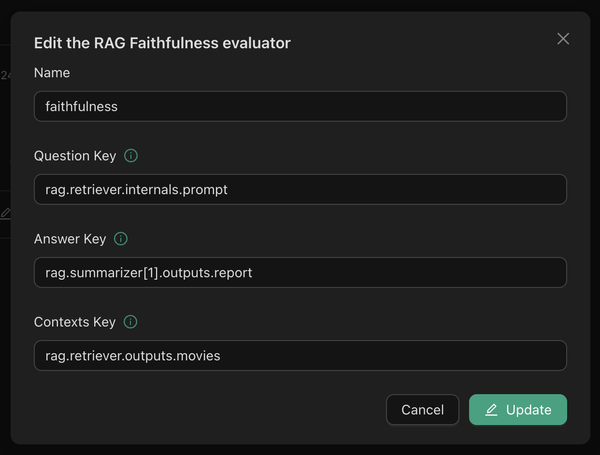Click the partly hidden pencil icon at left edge
600x455 pixels.
(5, 213)
